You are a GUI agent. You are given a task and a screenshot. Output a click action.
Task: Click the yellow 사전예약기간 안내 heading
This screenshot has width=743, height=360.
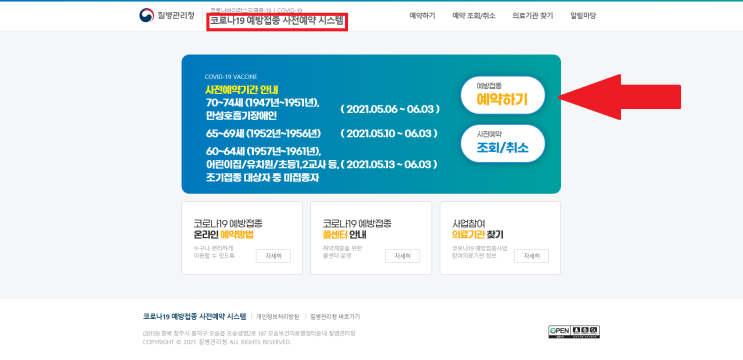(x=242, y=90)
